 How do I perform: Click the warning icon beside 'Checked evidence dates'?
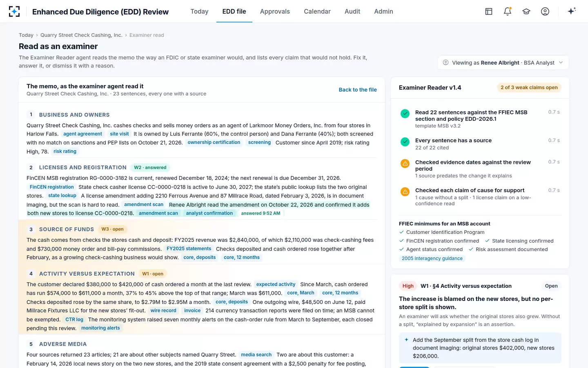pyautogui.click(x=405, y=164)
